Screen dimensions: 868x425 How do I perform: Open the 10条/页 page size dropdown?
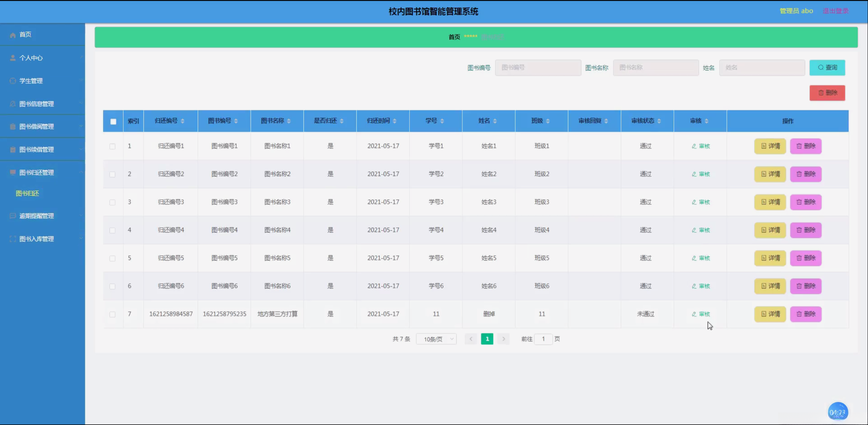[436, 339]
